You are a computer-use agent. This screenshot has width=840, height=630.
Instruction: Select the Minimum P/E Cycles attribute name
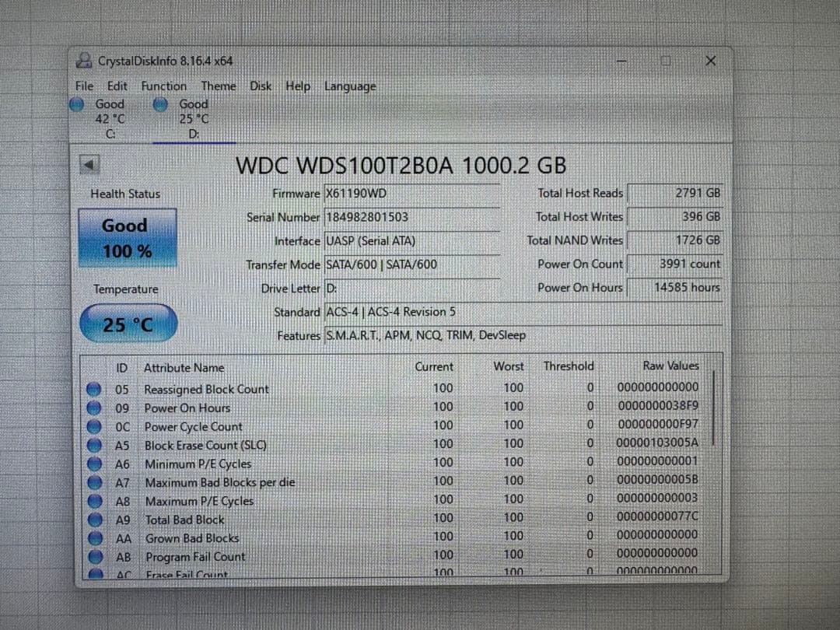(198, 464)
